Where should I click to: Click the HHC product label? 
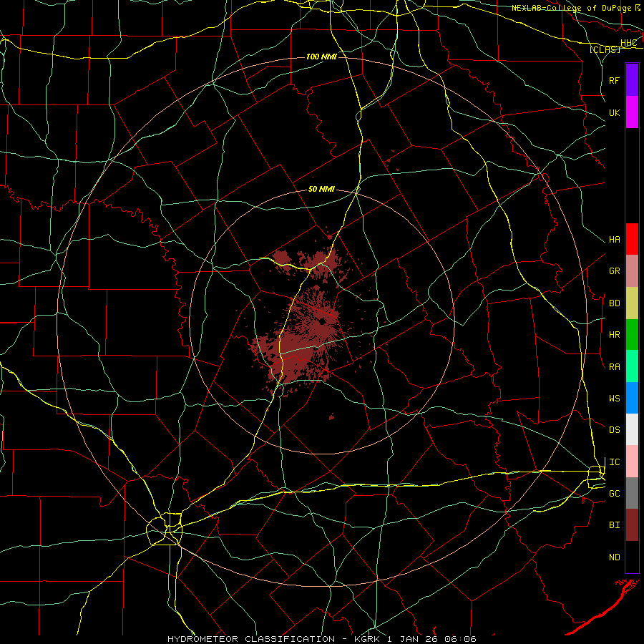coord(628,43)
